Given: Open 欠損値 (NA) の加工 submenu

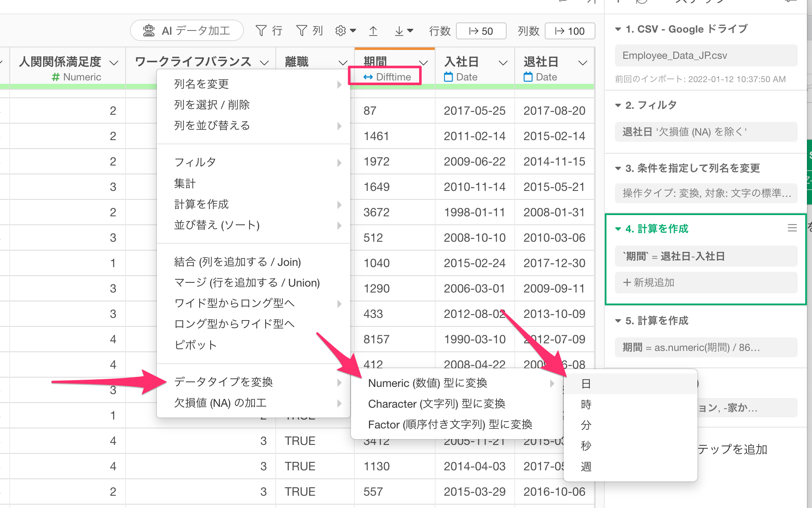Looking at the screenshot, I should (x=253, y=403).
